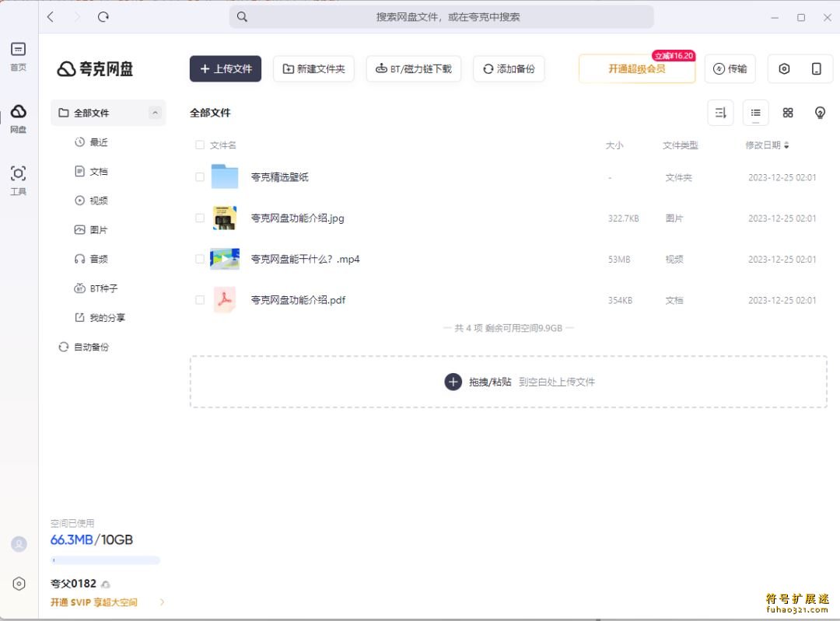Click the small icon beside 夸父0182

tap(106, 584)
